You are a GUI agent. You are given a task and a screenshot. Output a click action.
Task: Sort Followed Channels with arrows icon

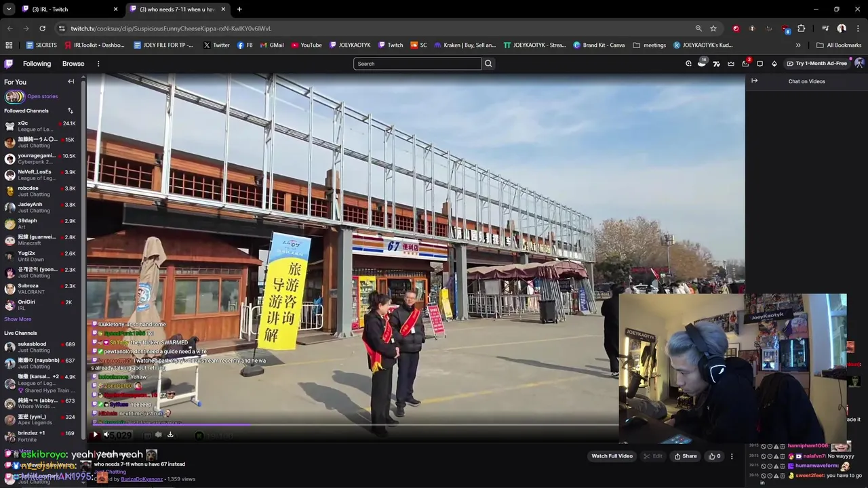click(x=70, y=110)
